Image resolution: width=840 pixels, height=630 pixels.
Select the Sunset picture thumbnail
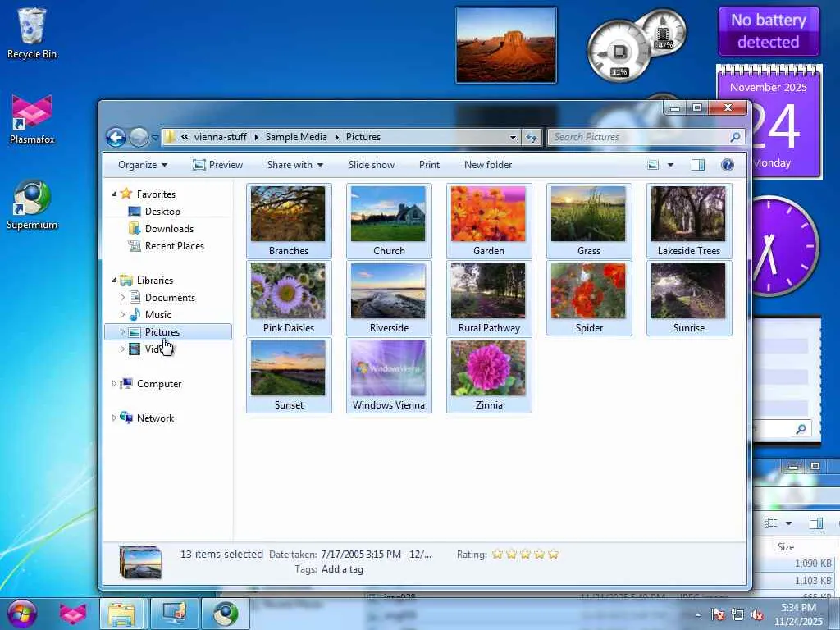(289, 375)
